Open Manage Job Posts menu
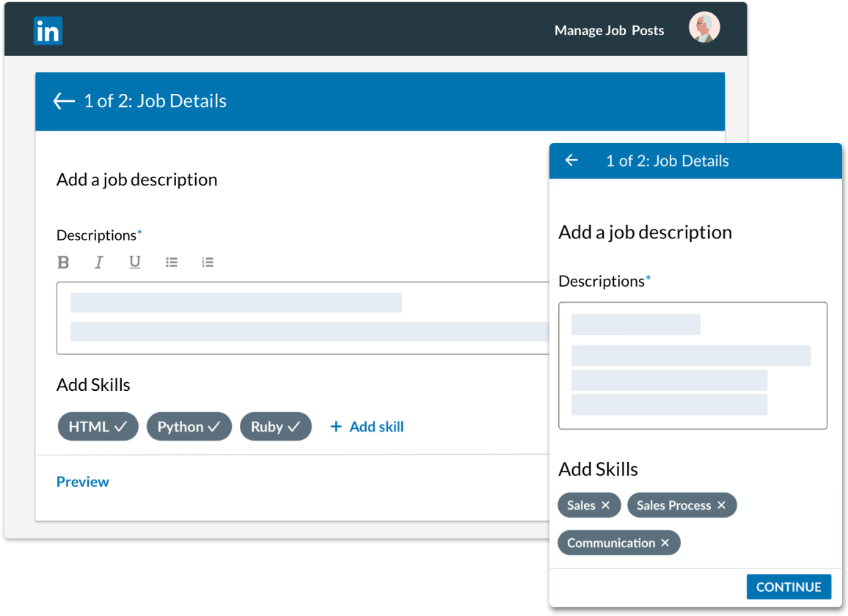Viewport: 848px width, 616px height. [x=609, y=31]
